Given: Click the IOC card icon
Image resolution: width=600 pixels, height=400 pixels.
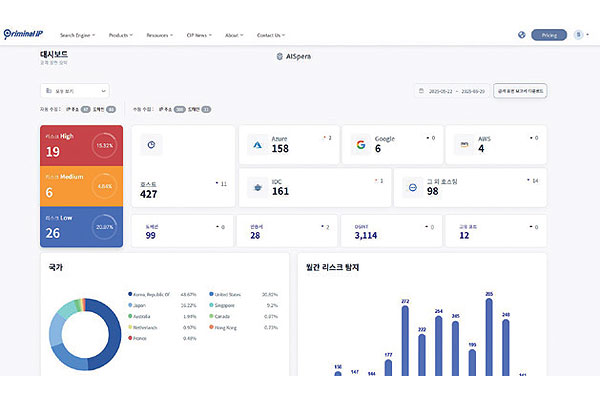Looking at the screenshot, I should (256, 187).
